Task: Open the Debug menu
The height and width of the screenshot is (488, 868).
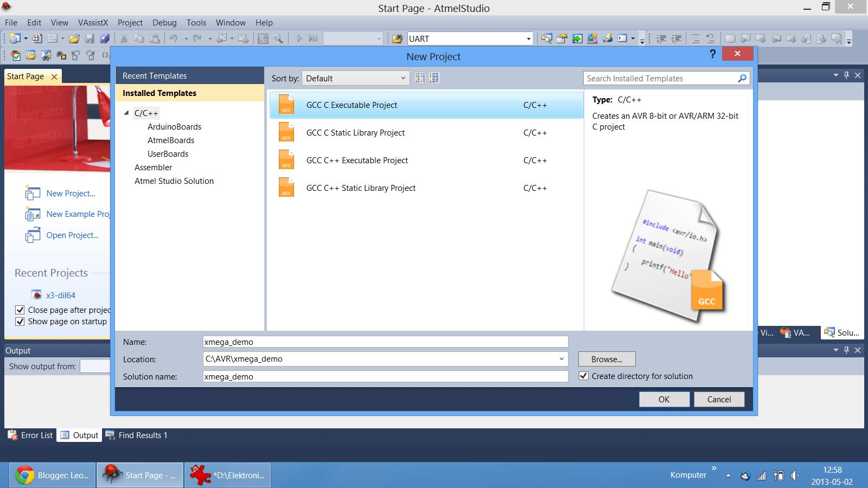Action: pyautogui.click(x=164, y=22)
